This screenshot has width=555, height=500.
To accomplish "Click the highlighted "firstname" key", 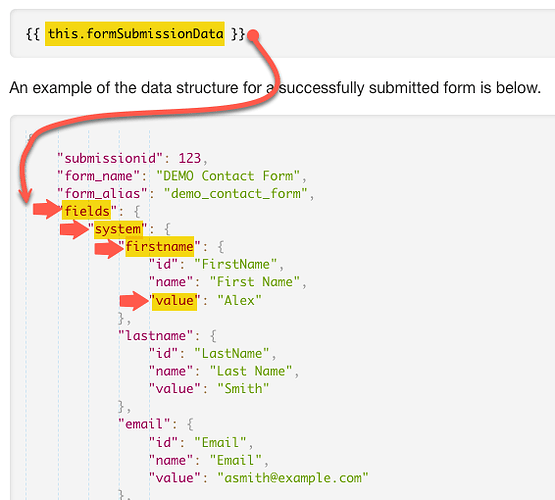I will coord(160,246).
